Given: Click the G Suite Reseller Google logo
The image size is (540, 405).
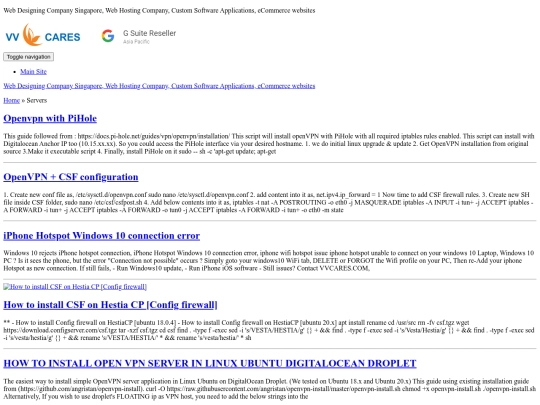Looking at the screenshot, I should (108, 36).
